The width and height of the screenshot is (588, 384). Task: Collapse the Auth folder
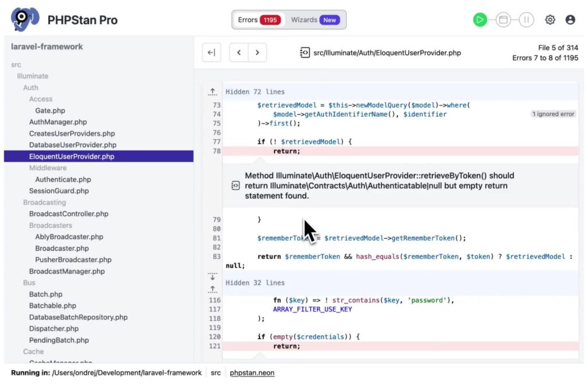coord(31,87)
